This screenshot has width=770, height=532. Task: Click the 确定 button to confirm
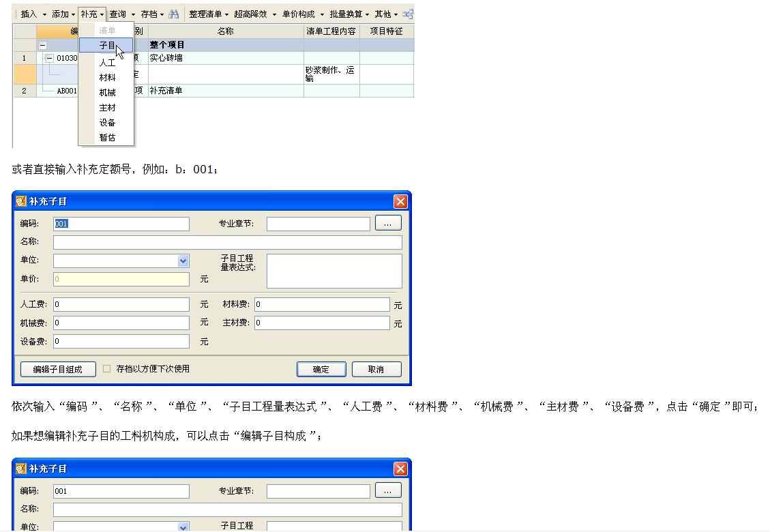[x=321, y=369]
